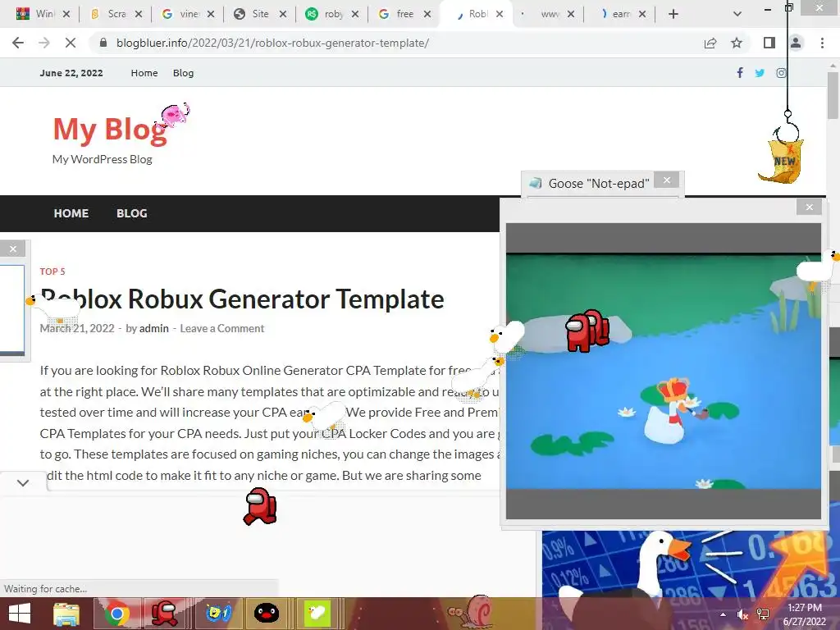Switch to the free Google tab
The width and height of the screenshot is (840, 630).
click(402, 14)
